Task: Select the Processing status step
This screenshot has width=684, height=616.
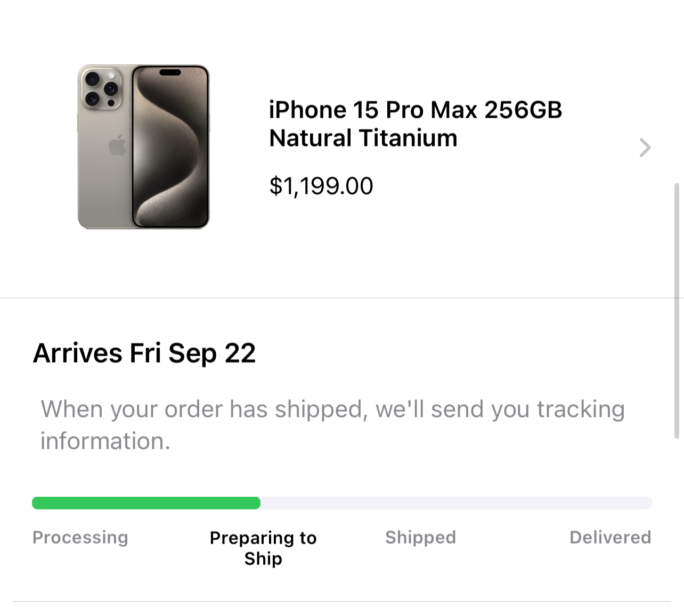Action: 80,538
